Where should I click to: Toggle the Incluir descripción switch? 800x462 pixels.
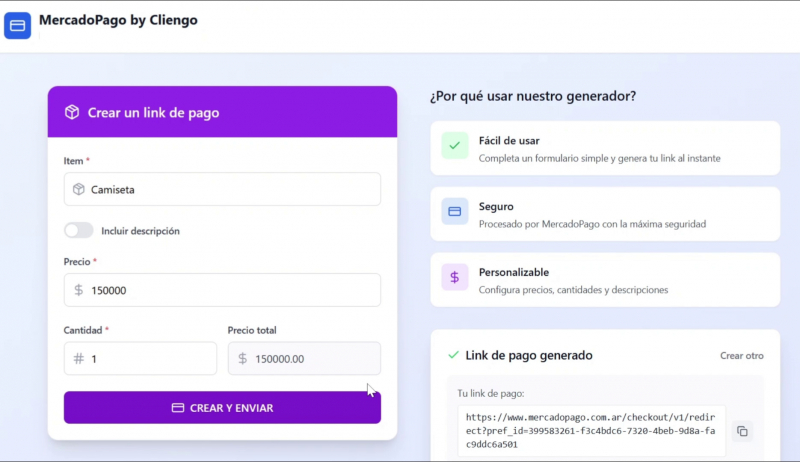(x=79, y=230)
